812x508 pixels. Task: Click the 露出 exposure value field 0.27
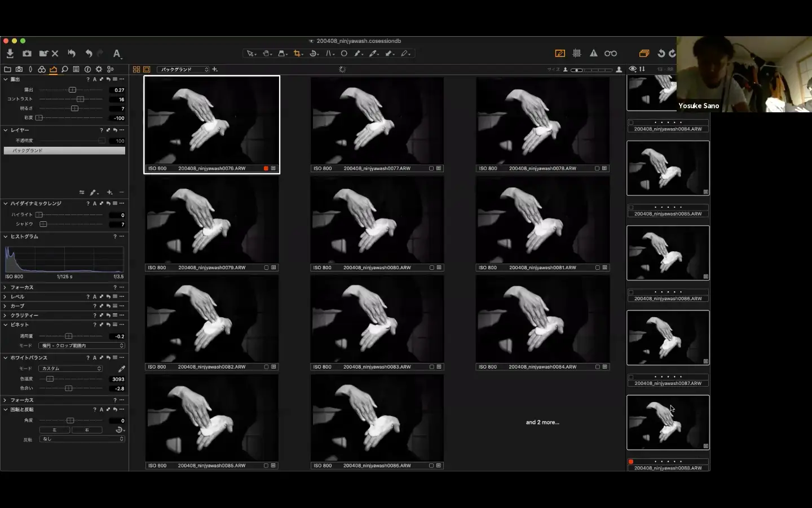(117, 90)
